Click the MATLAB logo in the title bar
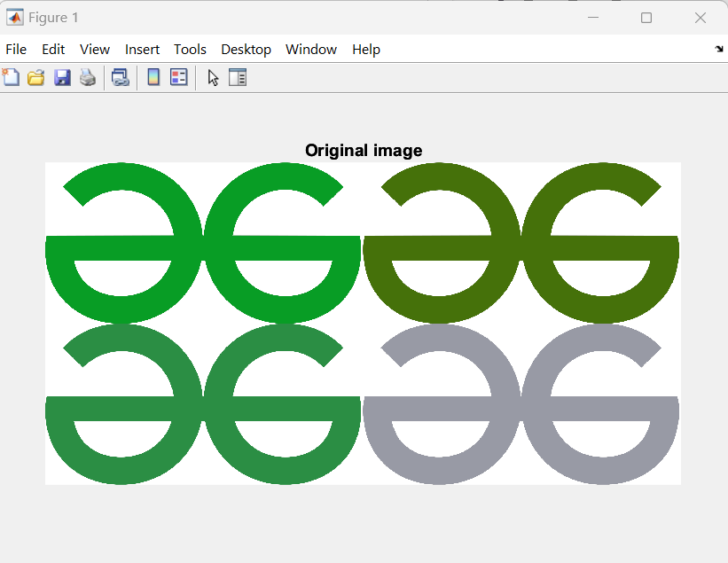 tap(15, 17)
